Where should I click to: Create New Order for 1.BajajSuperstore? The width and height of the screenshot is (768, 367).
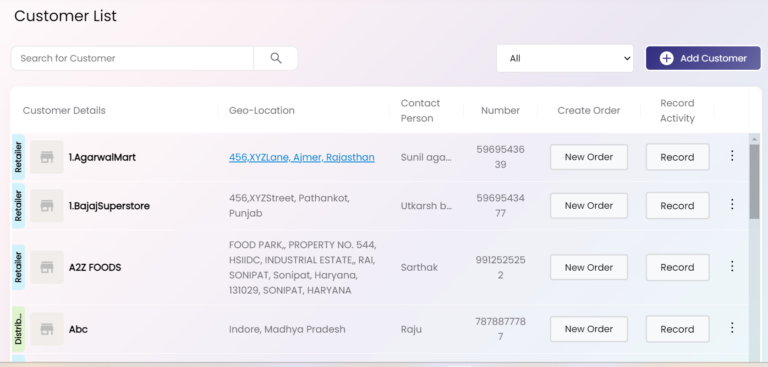point(589,206)
